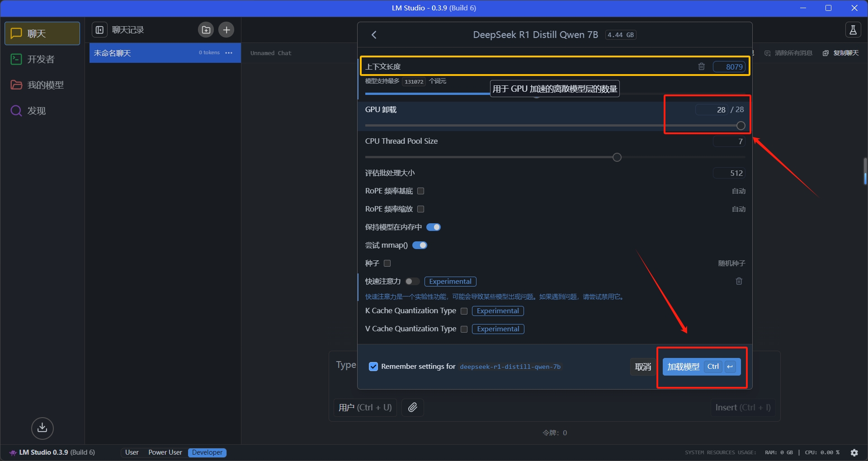Image resolution: width=868 pixels, height=461 pixels.
Task: Enable V Cache Quantization Type checkbox
Action: (464, 329)
